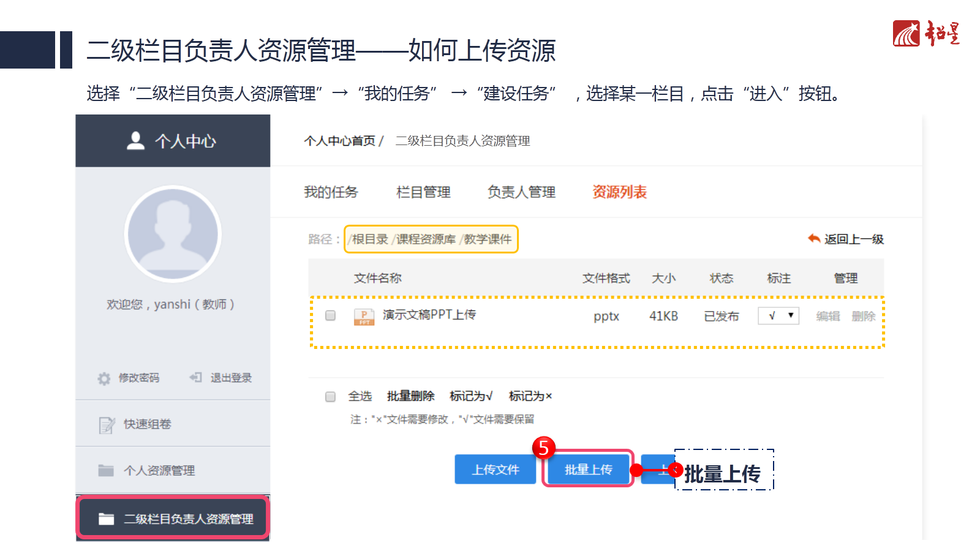This screenshot has height=551, width=980.
Task: Click the 个人中心 person icon
Action: [x=135, y=141]
